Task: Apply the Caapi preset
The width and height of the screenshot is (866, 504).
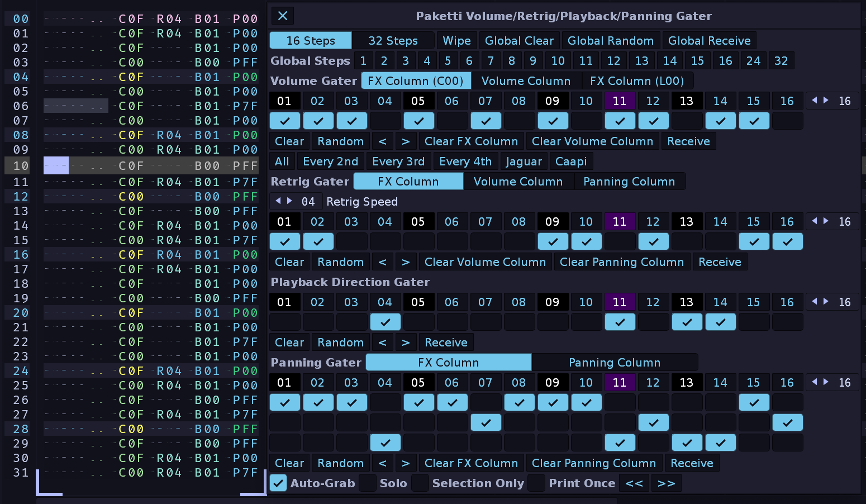Action: [571, 161]
